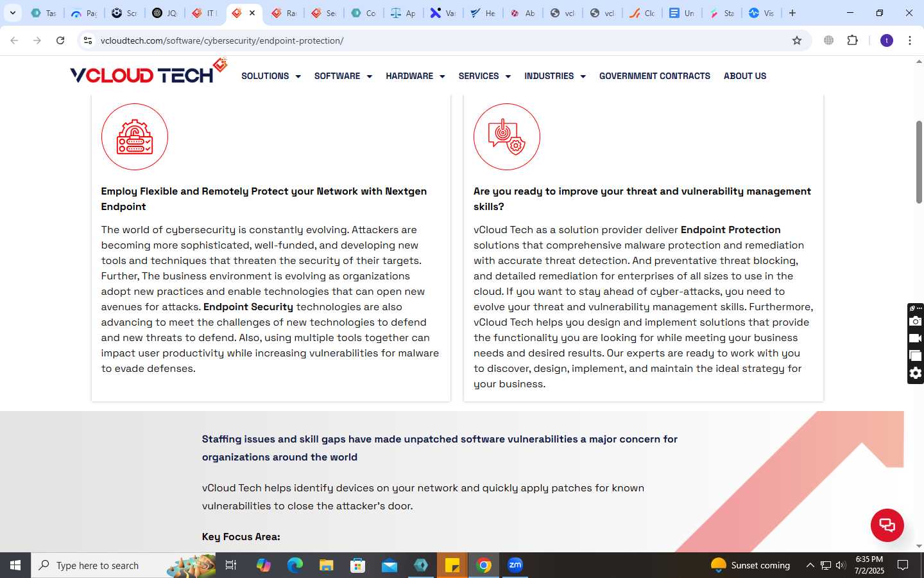
Task: Click the threat management target icon
Action: (x=507, y=137)
